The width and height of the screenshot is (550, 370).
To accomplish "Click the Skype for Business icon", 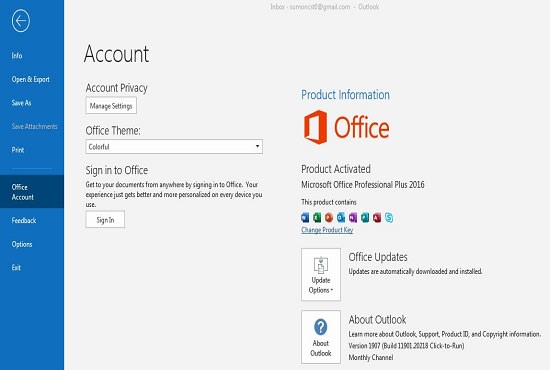I will tap(389, 218).
